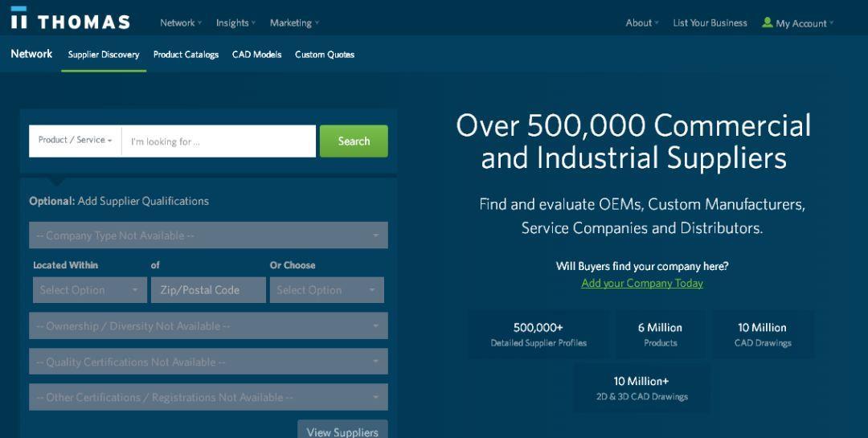Click the Thomas logo icon
Screen dimensions: 868x438
[18, 18]
